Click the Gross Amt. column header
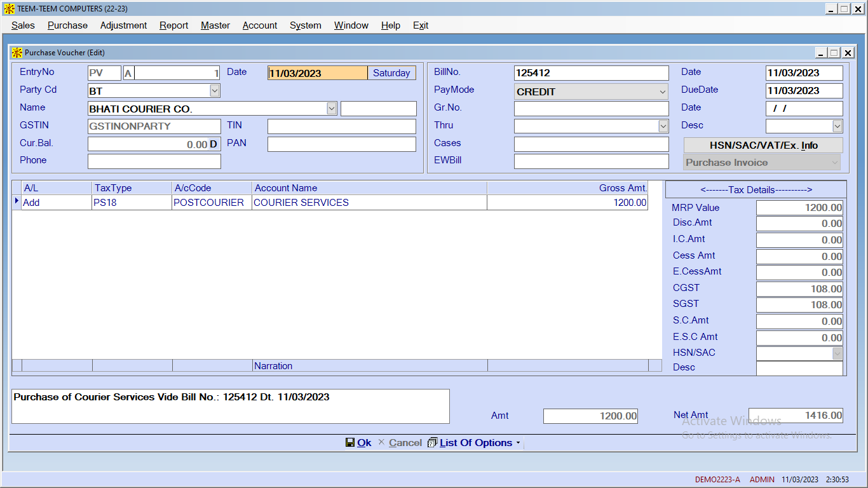 tap(567, 188)
